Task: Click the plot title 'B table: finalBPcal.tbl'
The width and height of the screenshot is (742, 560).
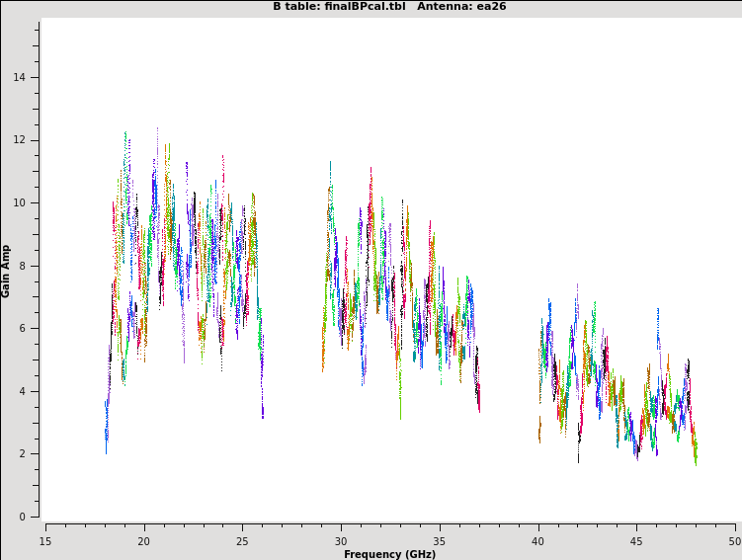Action: [339, 7]
